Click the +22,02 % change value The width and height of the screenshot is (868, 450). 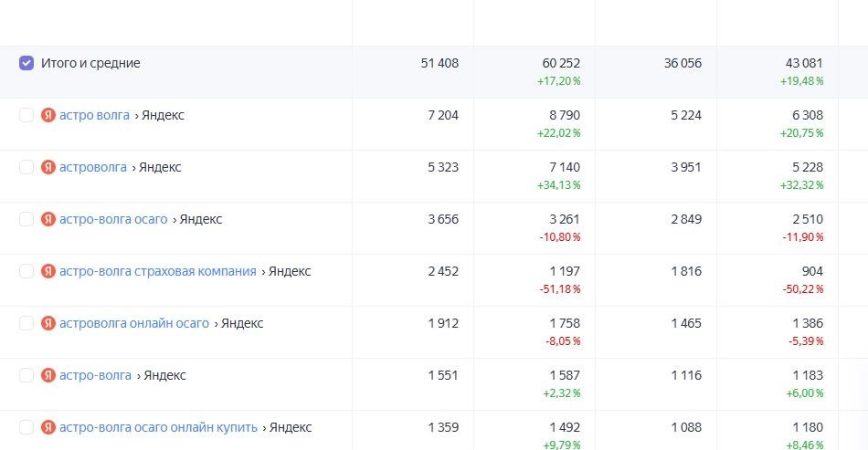(558, 132)
